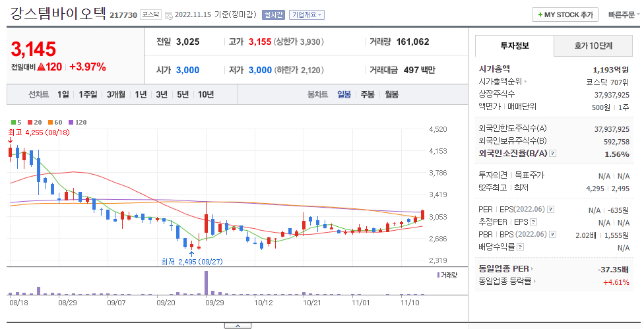
Task: Click the 52주 value 4,295 | 2,495
Action: click(x=608, y=189)
